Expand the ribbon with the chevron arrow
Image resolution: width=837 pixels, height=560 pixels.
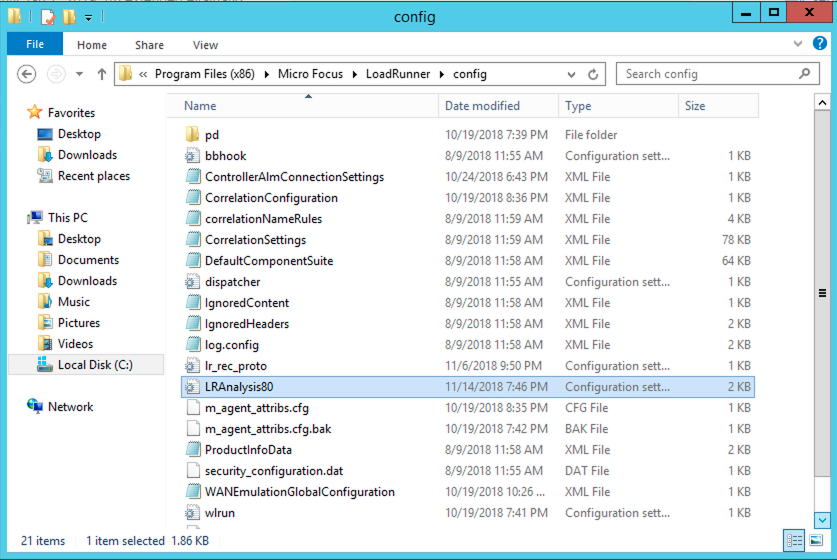796,44
